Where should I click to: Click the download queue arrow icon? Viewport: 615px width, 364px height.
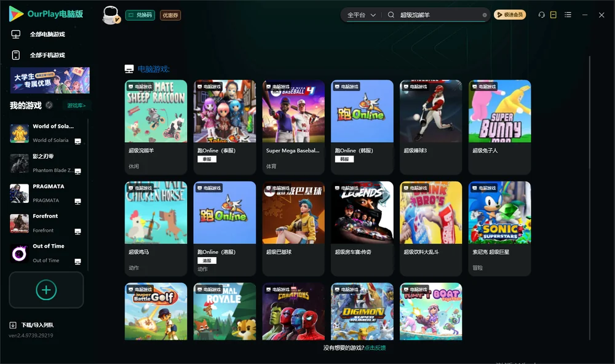(x=12, y=325)
